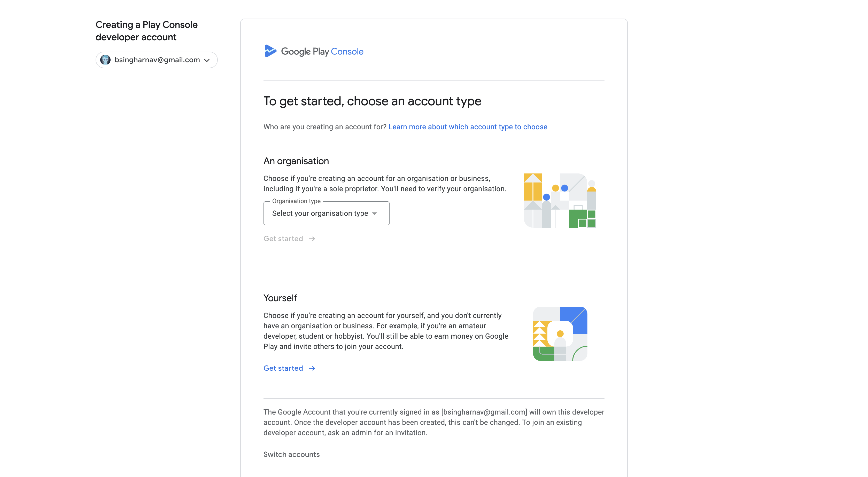
Task: Open 'Learn more about which account type to choose'
Action: tap(468, 127)
